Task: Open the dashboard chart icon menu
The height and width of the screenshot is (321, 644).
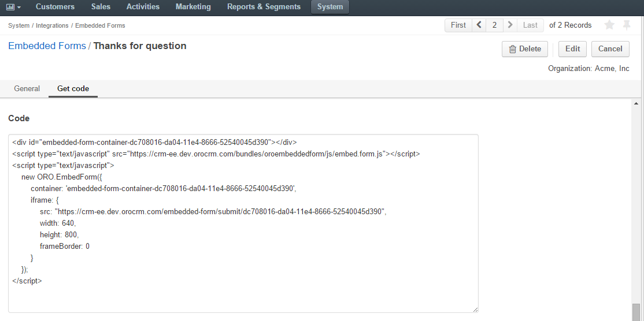Action: [13, 7]
